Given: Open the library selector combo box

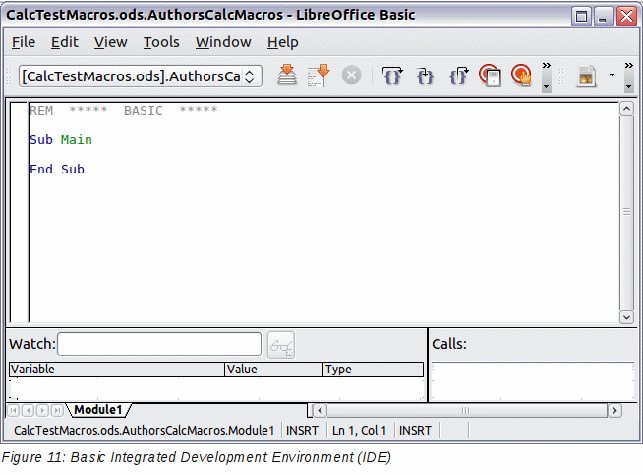Looking at the screenshot, I should click(141, 76).
